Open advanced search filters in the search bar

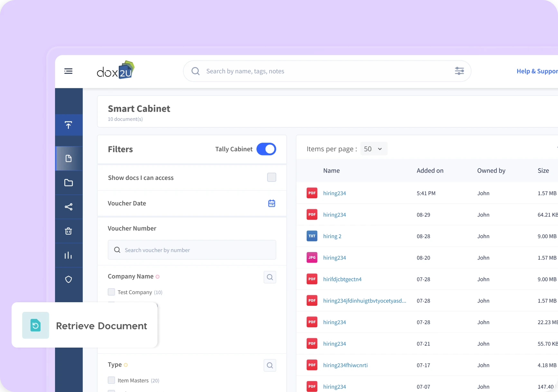coord(459,71)
